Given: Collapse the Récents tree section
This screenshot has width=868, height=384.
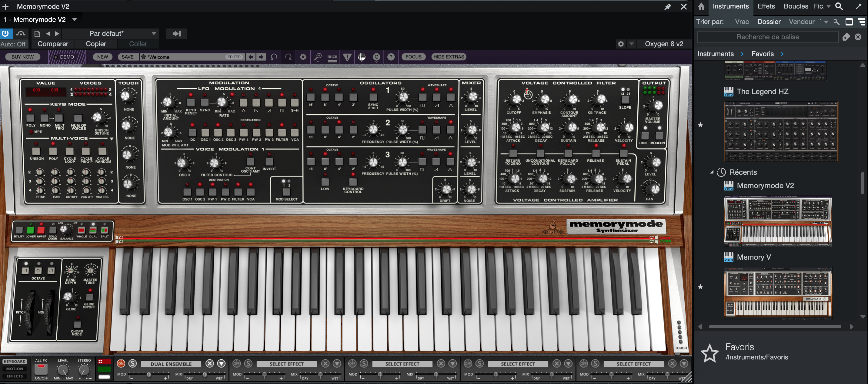Looking at the screenshot, I should click(712, 172).
